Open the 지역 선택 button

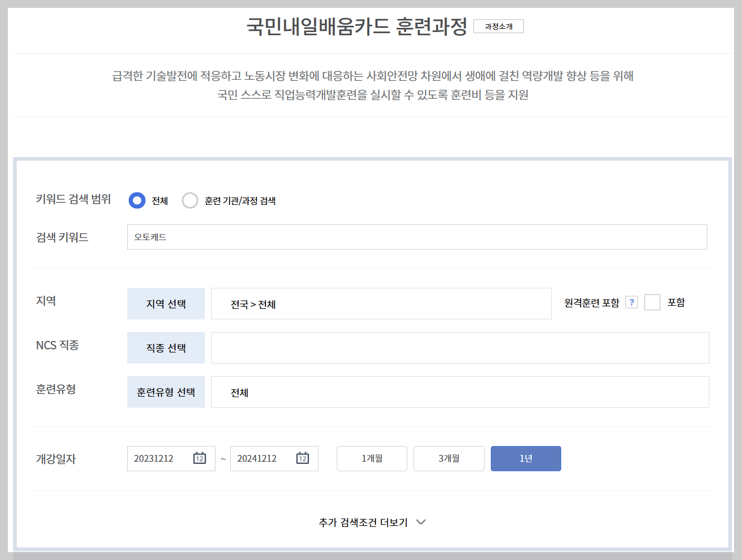point(166,304)
